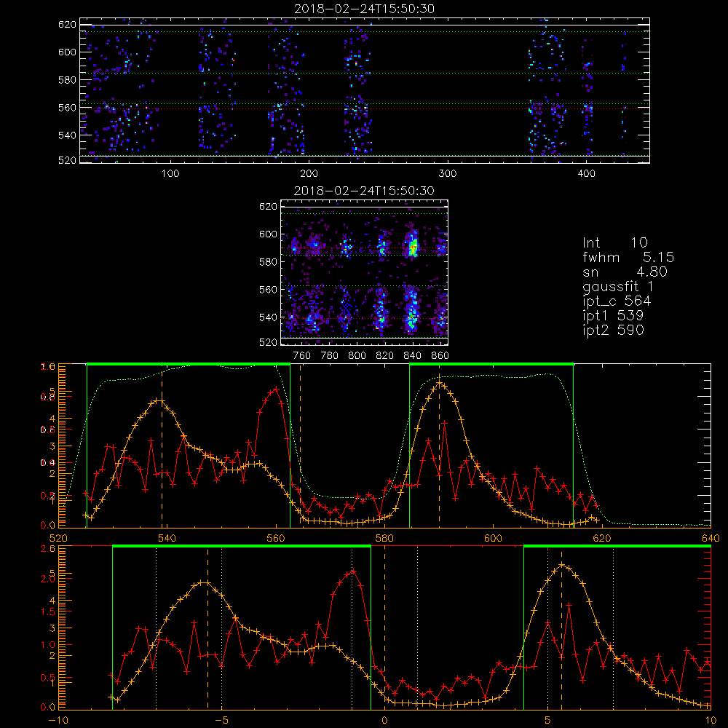
Task: Click the 400 tick label on top panel
Action: click(586, 174)
